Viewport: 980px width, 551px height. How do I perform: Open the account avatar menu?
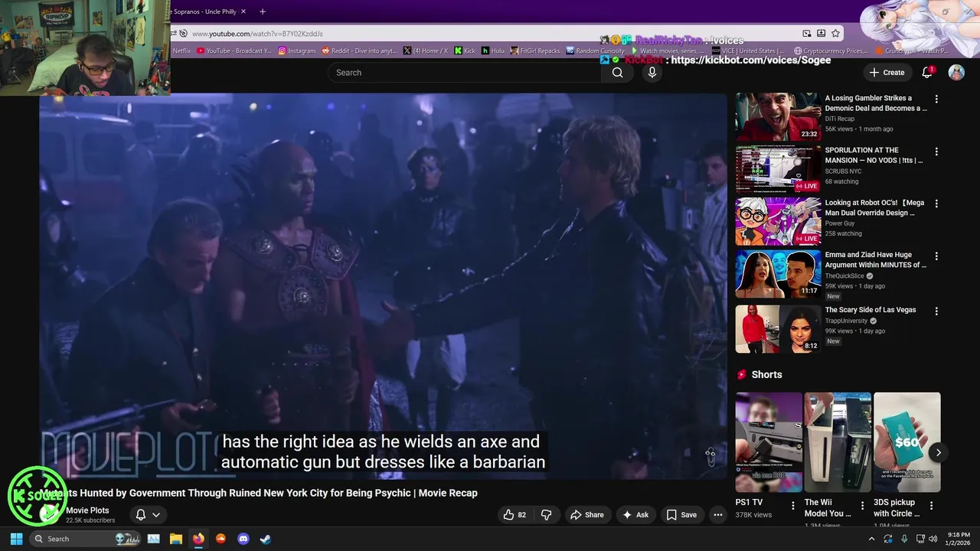coord(956,73)
